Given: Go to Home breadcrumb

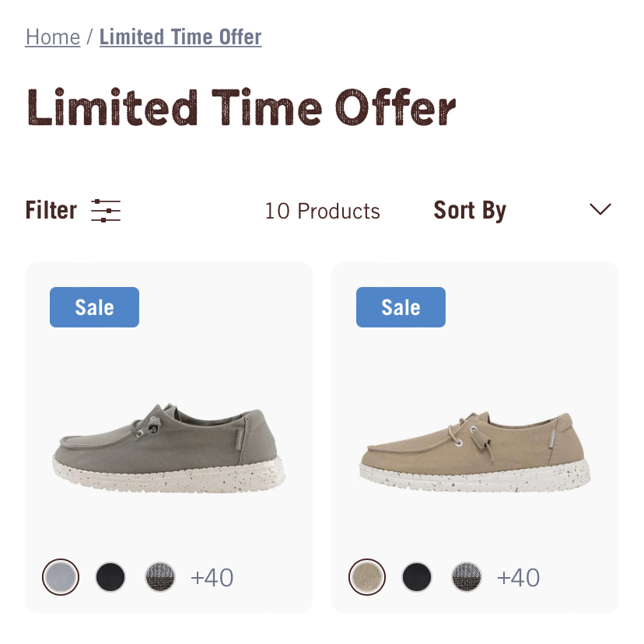Looking at the screenshot, I should tap(52, 37).
